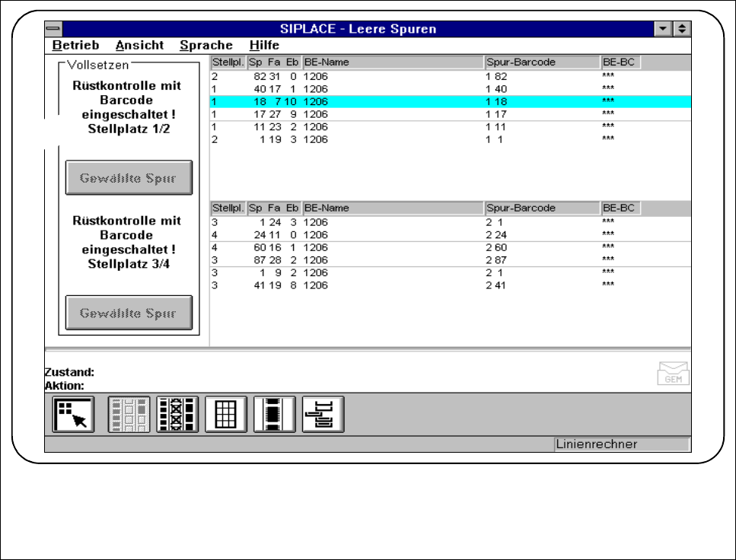Viewport: 736px width, 560px height.
Task: Click the crossed-out tracks toolbar icon
Action: click(177, 415)
